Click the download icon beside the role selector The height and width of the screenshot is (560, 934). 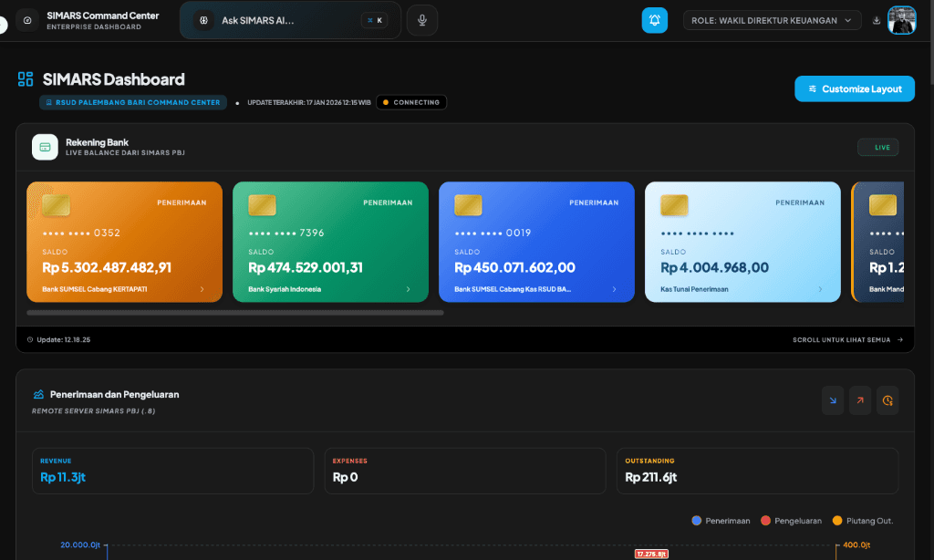click(877, 20)
